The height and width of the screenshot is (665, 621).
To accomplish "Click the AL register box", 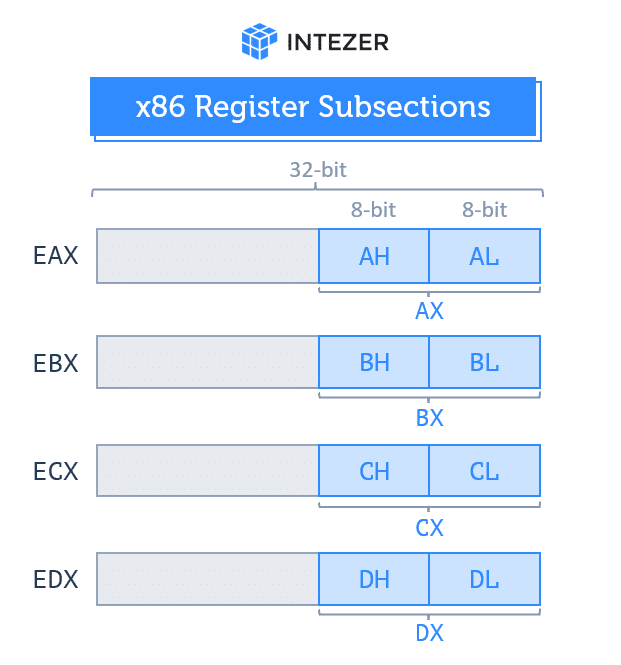I will point(485,256).
